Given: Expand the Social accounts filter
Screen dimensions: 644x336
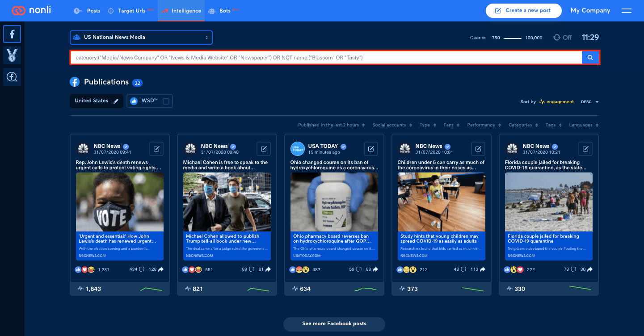Looking at the screenshot, I should pos(392,125).
